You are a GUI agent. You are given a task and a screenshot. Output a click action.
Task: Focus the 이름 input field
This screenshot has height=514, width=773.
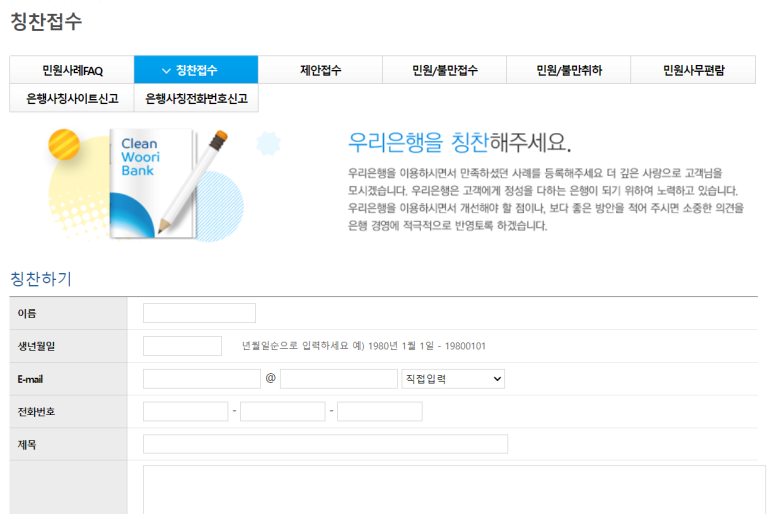199,313
